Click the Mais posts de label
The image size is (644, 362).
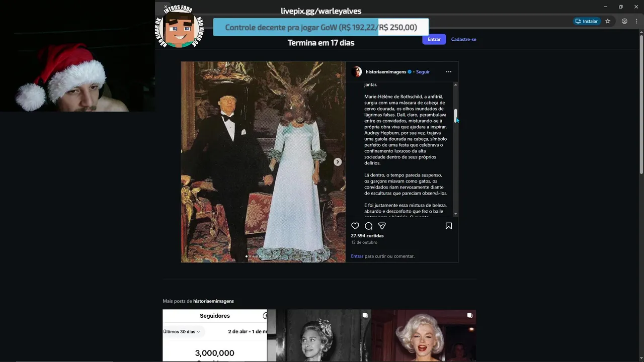(x=177, y=301)
